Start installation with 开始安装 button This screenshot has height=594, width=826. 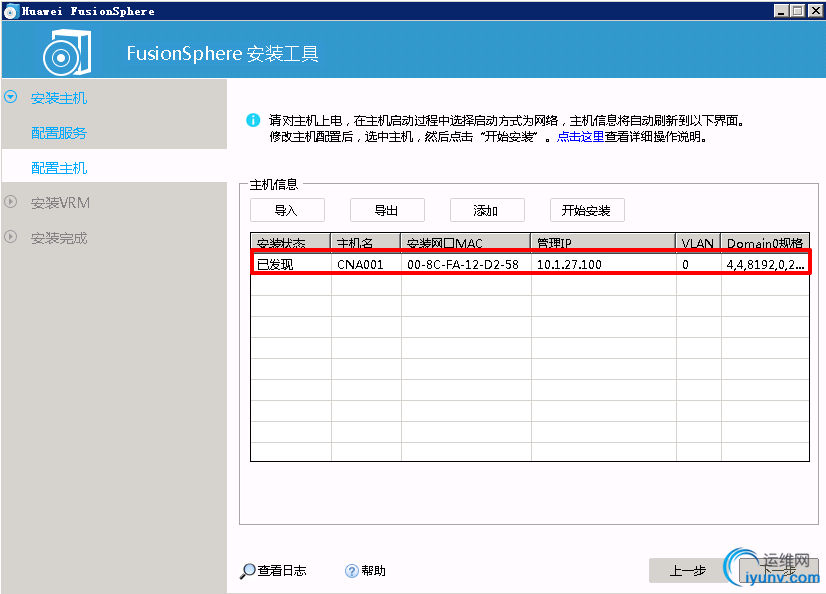pyautogui.click(x=587, y=210)
